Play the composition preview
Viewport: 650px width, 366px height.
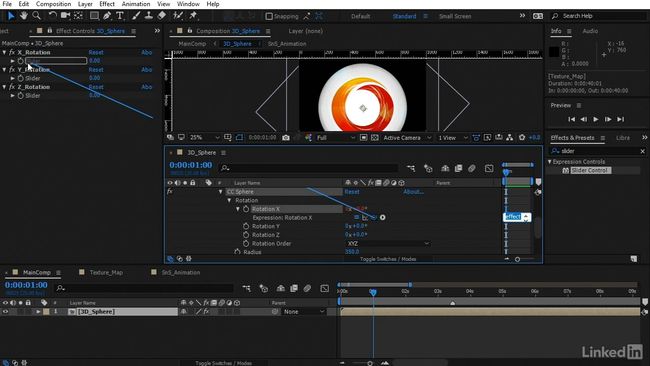pyautogui.click(x=596, y=119)
